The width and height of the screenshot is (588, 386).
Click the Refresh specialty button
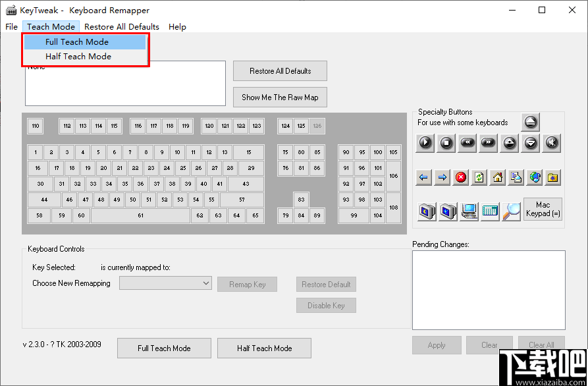point(477,177)
